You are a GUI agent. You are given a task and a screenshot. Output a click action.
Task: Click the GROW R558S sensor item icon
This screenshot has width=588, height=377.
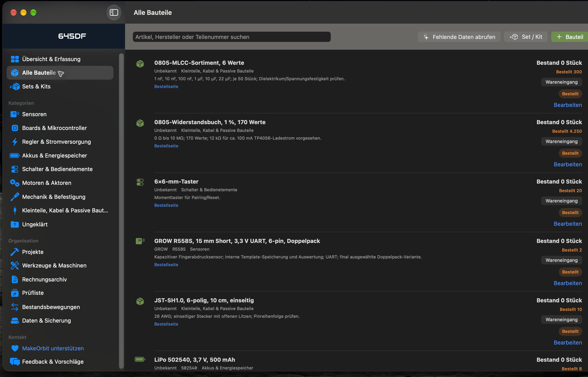pos(140,241)
